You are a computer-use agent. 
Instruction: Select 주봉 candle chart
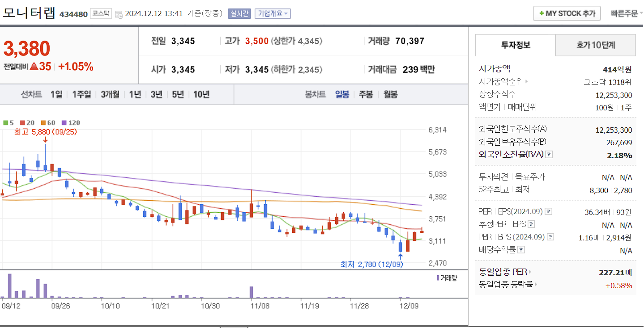click(x=366, y=94)
